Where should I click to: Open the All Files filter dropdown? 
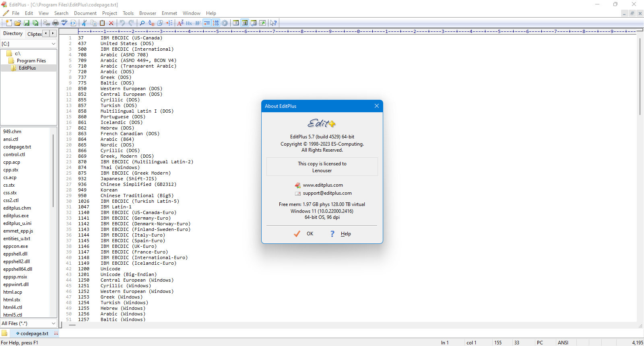pyautogui.click(x=29, y=323)
